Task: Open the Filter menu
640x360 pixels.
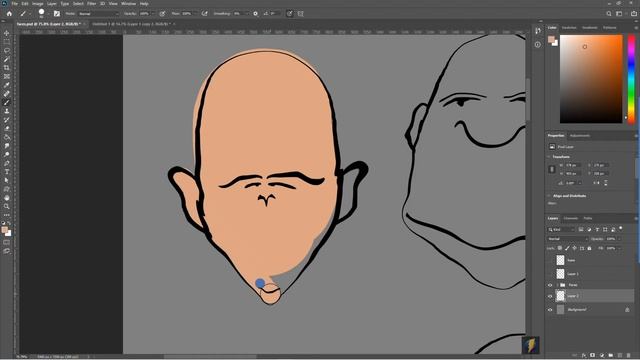Action: click(91, 4)
